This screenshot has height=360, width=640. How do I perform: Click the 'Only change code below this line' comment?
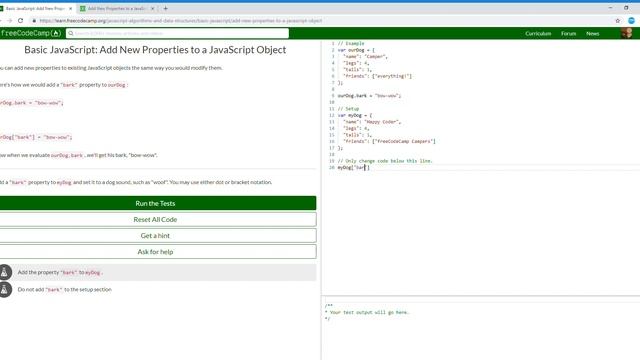385,161
